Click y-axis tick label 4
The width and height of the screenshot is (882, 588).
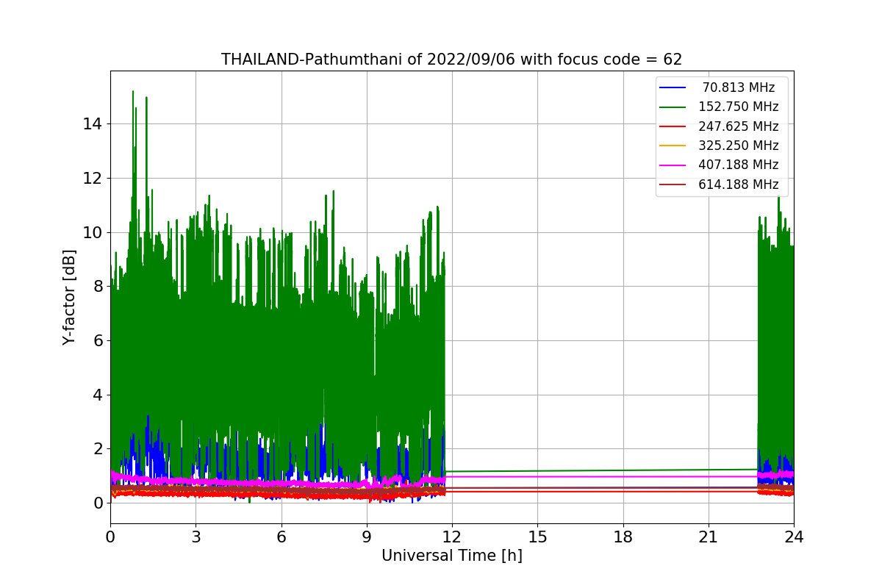tap(99, 395)
